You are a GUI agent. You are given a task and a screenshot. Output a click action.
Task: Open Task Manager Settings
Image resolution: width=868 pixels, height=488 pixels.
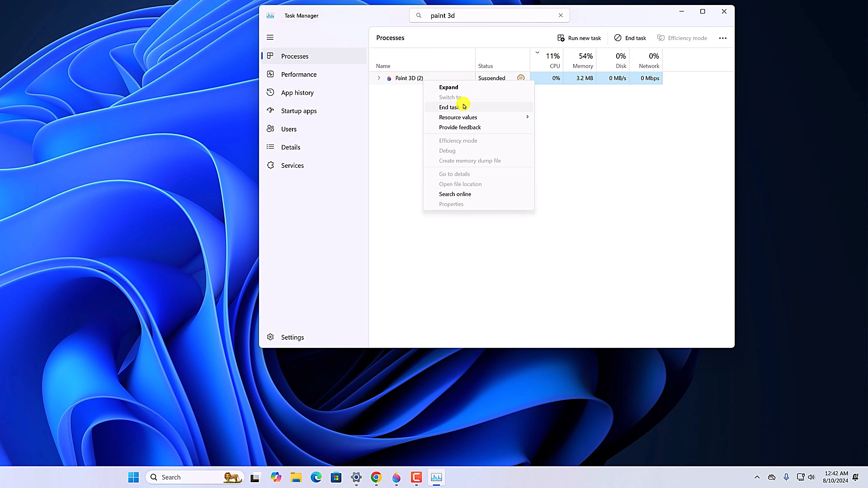pyautogui.click(x=314, y=337)
